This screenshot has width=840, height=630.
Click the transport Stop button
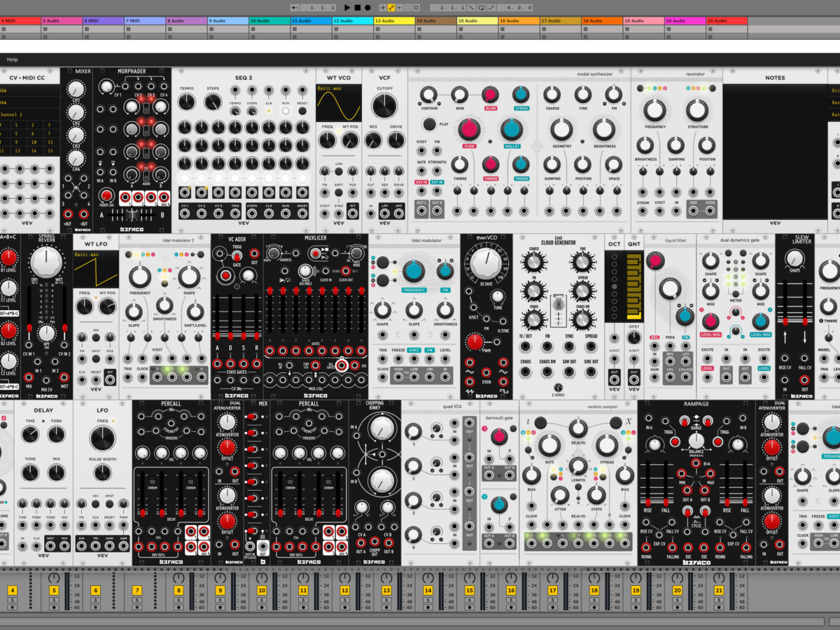(x=357, y=8)
